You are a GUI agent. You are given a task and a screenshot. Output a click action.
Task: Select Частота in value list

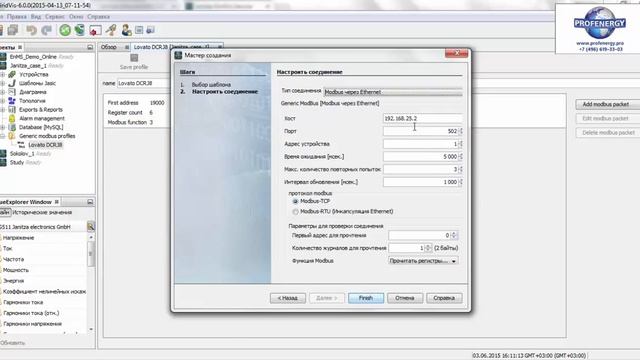13,259
